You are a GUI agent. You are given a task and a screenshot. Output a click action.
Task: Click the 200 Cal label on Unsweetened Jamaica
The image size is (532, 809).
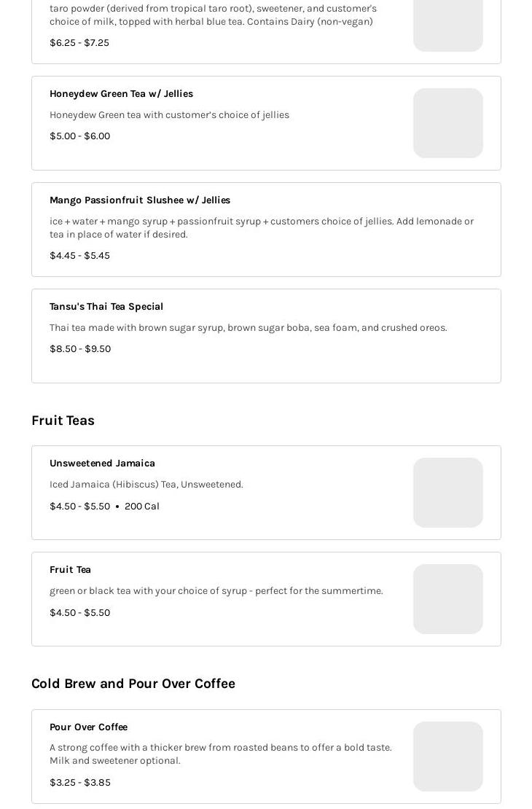142,506
